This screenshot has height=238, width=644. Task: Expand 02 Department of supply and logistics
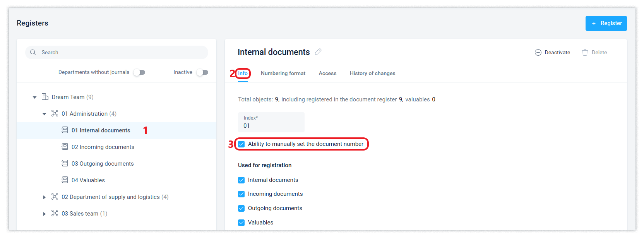point(45,197)
